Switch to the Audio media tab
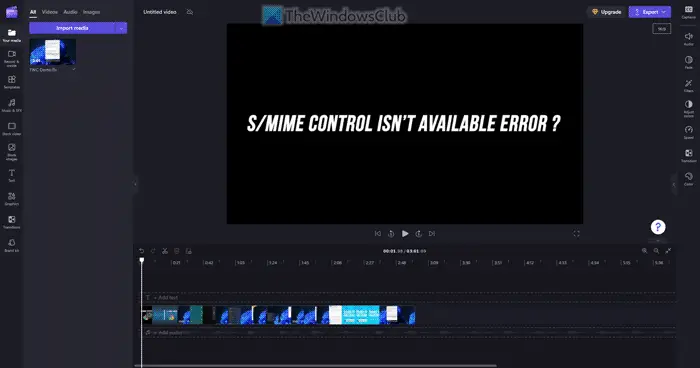Screen dimensions: 700x368 (x=70, y=12)
